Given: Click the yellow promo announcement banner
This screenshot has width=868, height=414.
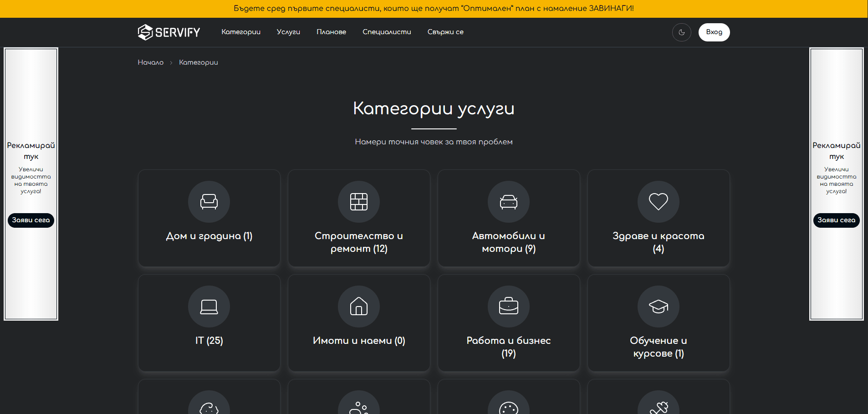Looking at the screenshot, I should (434, 9).
